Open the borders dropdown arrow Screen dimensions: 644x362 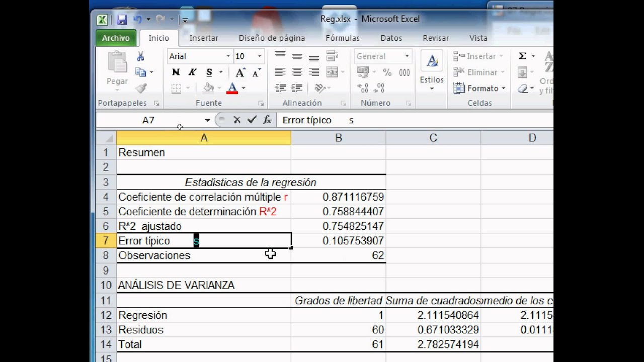tap(188, 88)
